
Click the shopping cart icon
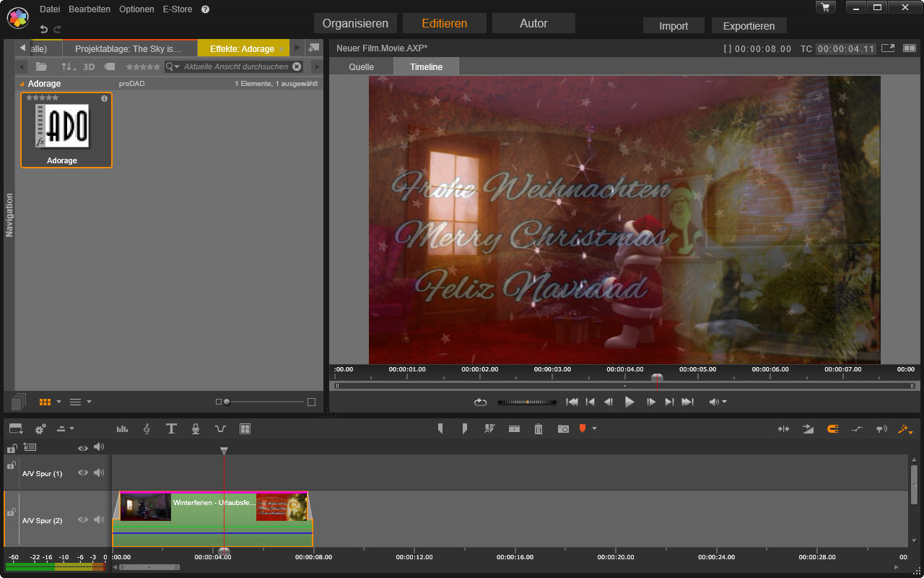click(x=825, y=7)
